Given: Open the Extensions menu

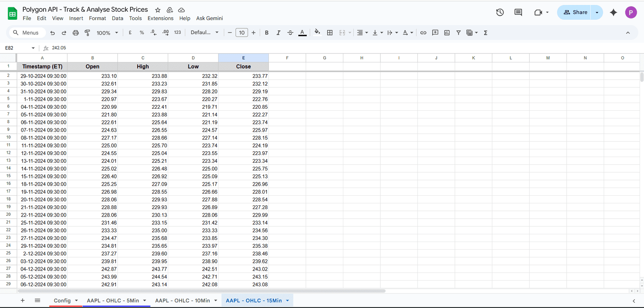Looking at the screenshot, I should pyautogui.click(x=160, y=18).
